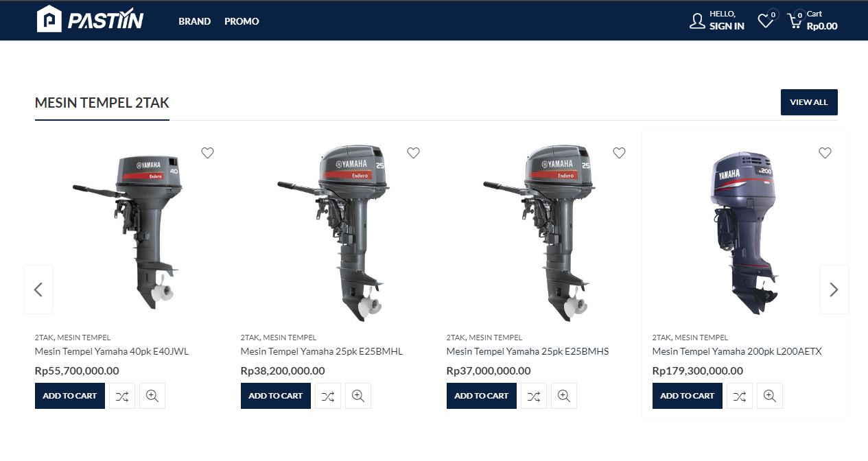Open the wishlist heart icon in header
Image resolution: width=868 pixels, height=461 pixels.
coord(765,21)
